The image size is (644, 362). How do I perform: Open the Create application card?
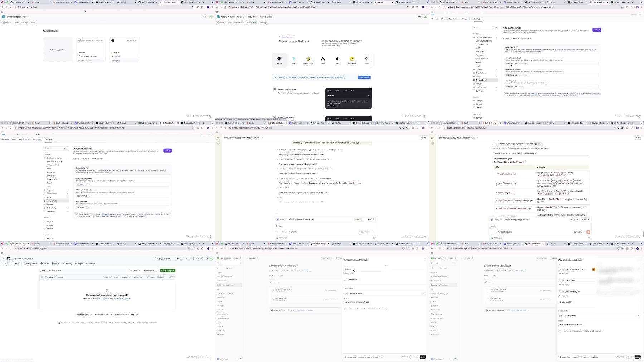tap(58, 50)
